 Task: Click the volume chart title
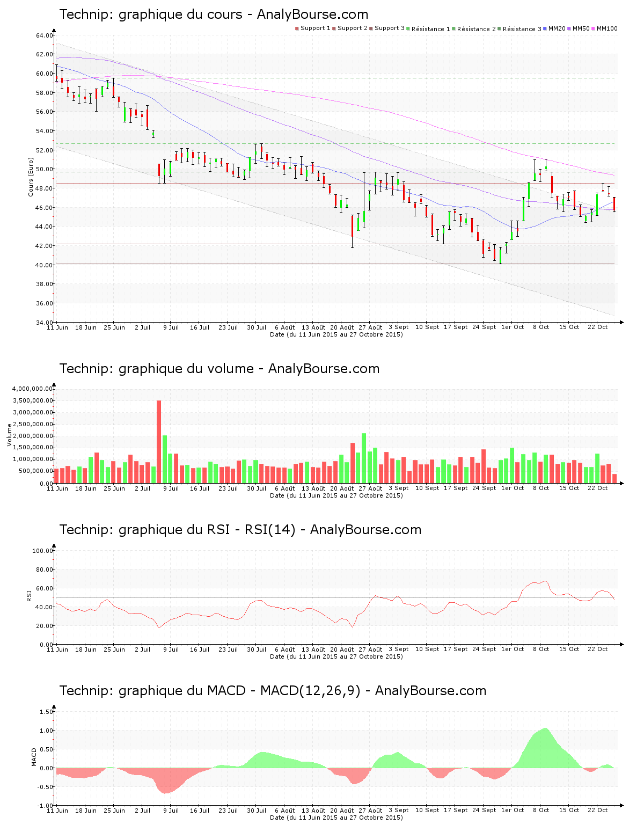219,369
